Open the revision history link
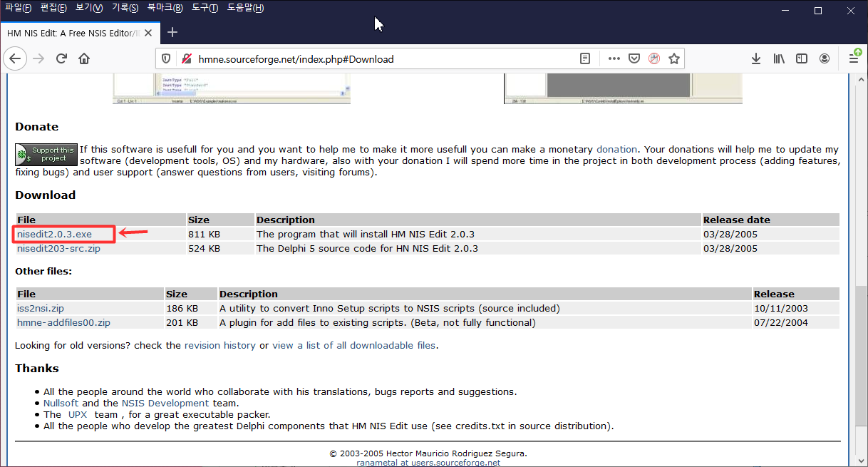The image size is (868, 467). (x=219, y=346)
